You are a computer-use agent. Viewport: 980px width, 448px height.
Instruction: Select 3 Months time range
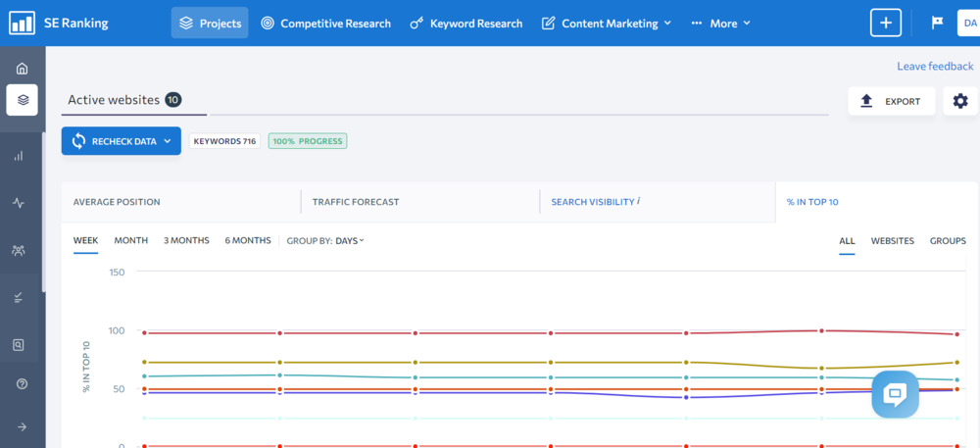pos(186,240)
